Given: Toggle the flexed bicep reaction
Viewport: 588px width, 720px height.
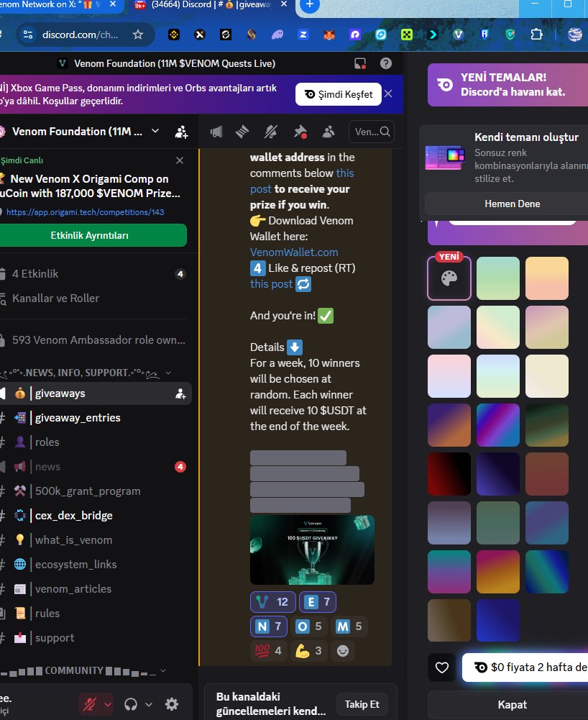Looking at the screenshot, I should [308, 651].
